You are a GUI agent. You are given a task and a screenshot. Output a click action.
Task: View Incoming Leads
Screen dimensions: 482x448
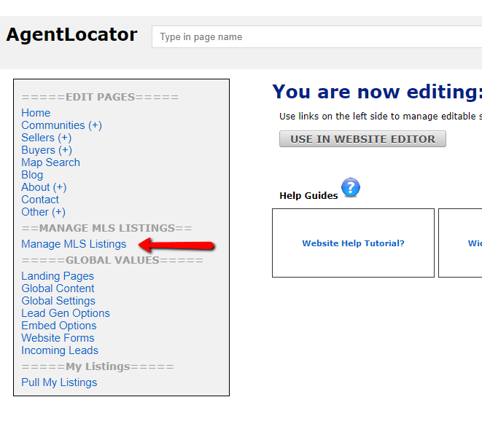[60, 350]
